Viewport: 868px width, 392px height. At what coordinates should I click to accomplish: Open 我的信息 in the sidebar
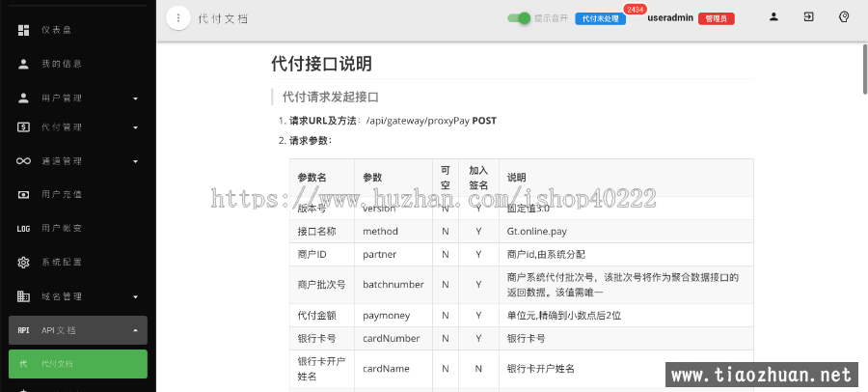tap(78, 64)
